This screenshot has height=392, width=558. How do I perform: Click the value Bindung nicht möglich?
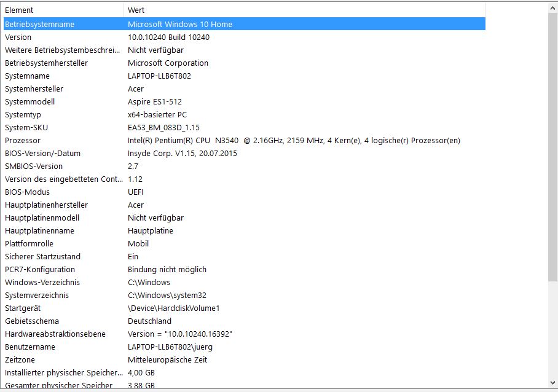[167, 269]
